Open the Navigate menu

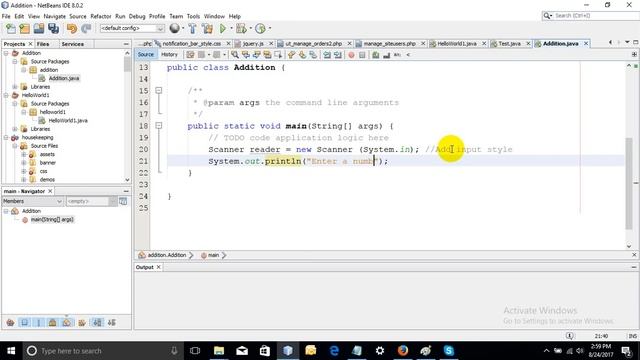point(55,16)
